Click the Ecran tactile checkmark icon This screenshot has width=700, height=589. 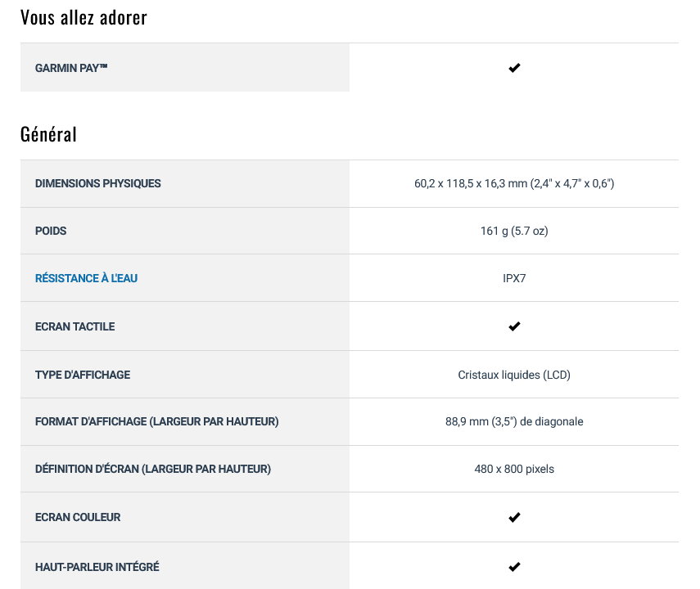[x=514, y=326]
